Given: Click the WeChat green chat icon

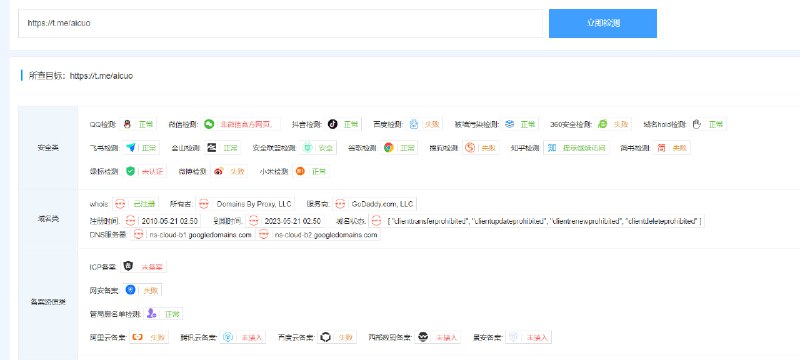Looking at the screenshot, I should click(x=209, y=124).
